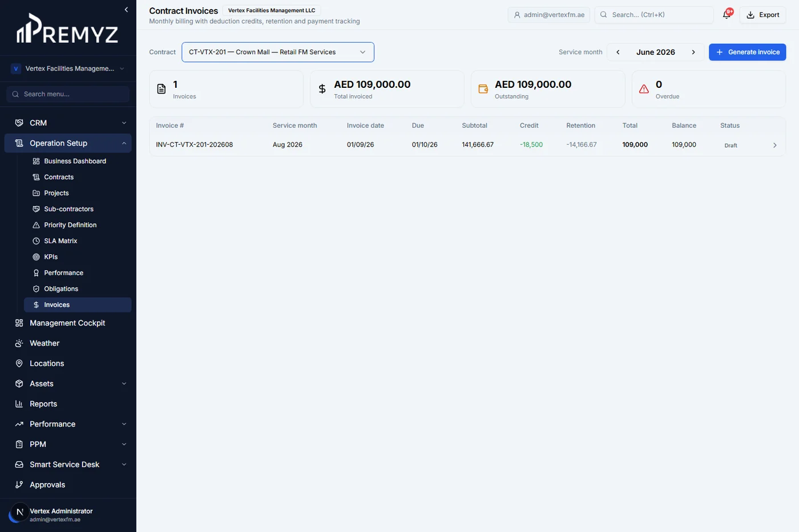This screenshot has width=799, height=532.
Task: Click the Assets box icon
Action: [x=19, y=384]
